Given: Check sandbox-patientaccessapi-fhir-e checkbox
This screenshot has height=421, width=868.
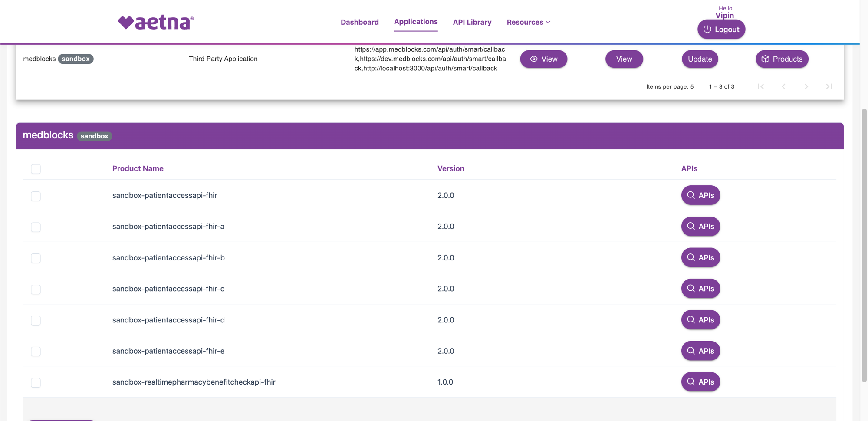Looking at the screenshot, I should click(36, 352).
